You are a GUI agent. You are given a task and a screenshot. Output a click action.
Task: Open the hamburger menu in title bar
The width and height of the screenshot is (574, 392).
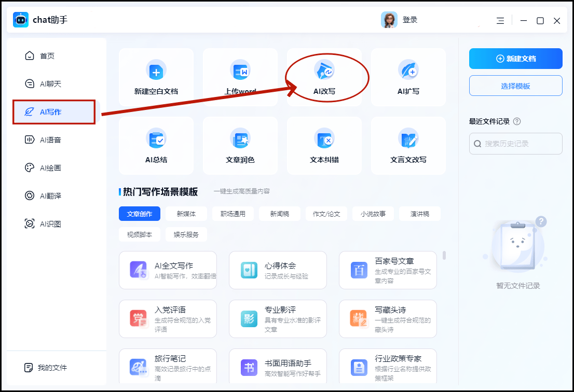click(x=500, y=21)
